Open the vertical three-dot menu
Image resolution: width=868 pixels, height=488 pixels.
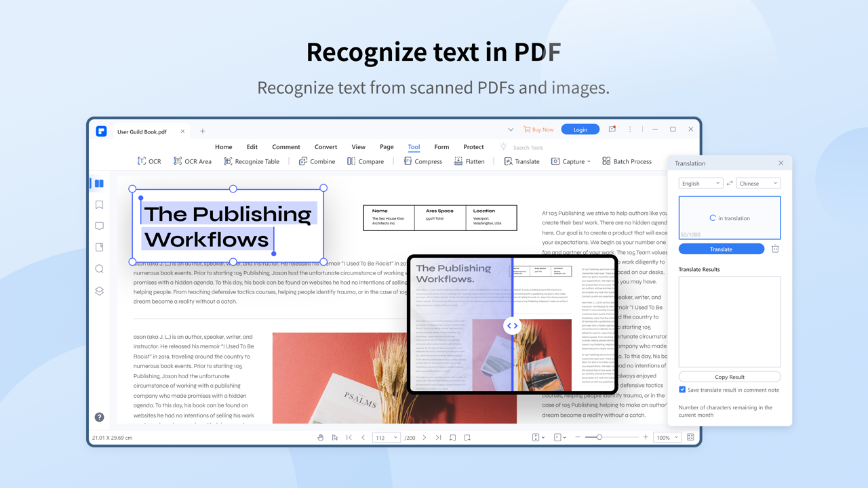[630, 129]
